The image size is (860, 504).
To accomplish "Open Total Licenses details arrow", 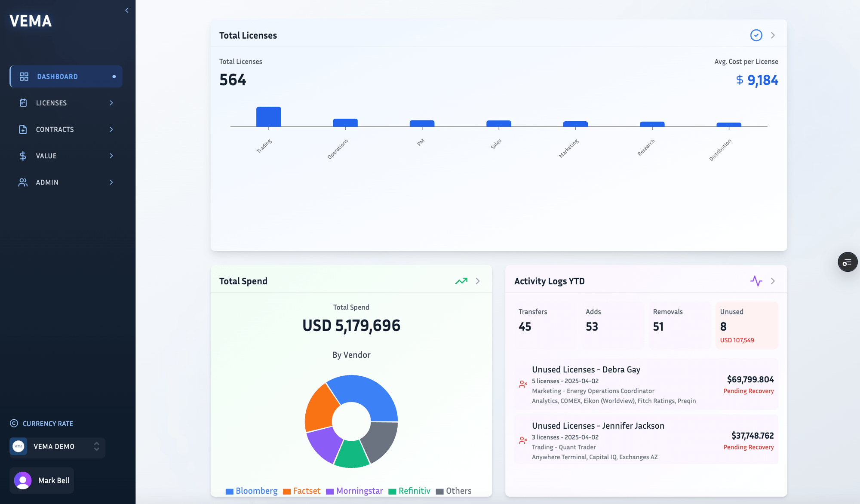I will (x=773, y=35).
